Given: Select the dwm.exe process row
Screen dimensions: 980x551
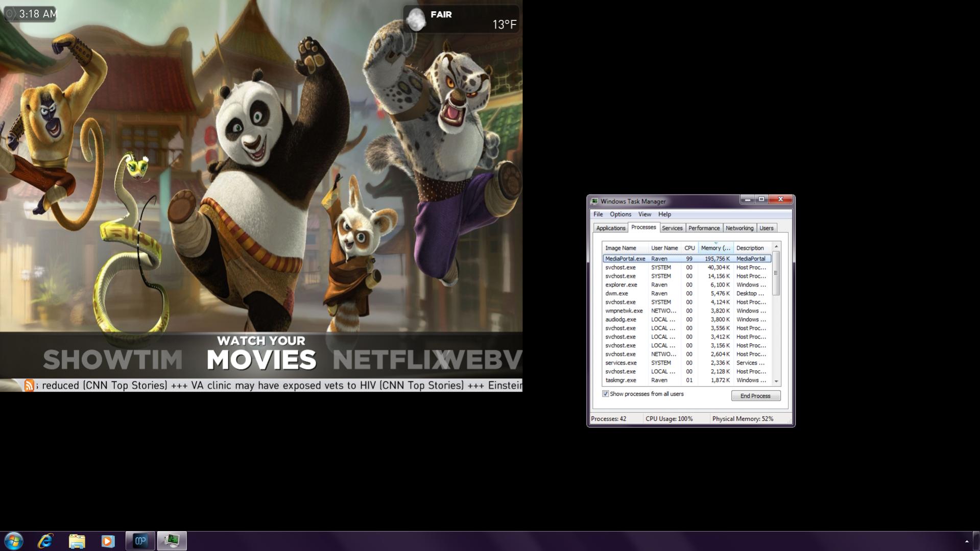Looking at the screenshot, I should click(687, 294).
